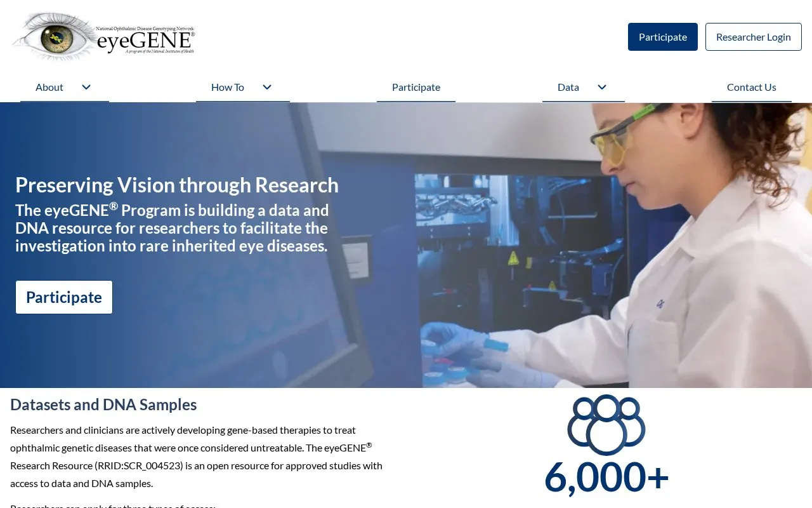Click the Preserving Vision through Research heading

click(177, 185)
